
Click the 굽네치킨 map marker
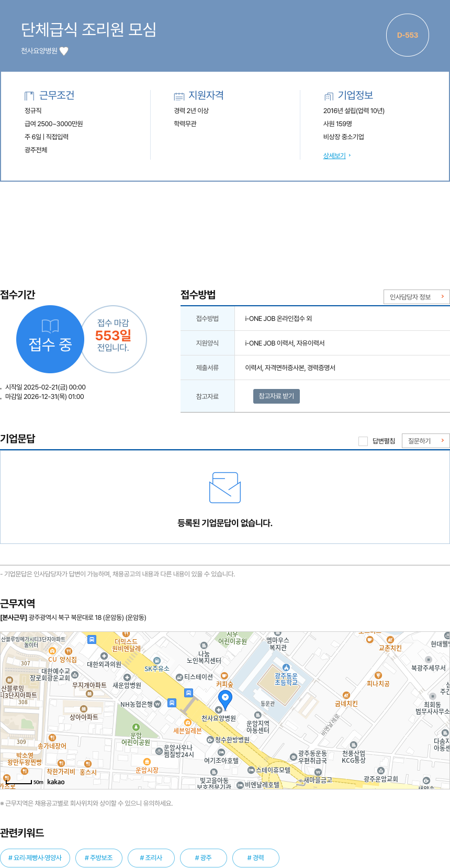point(346,695)
